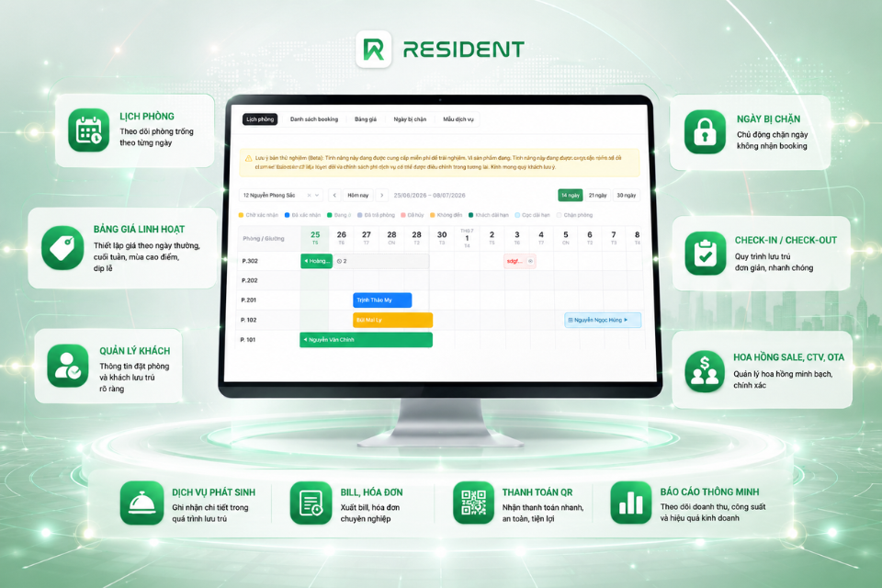Click the Chặn phòng legend label
This screenshot has height=588, width=882.
578,215
